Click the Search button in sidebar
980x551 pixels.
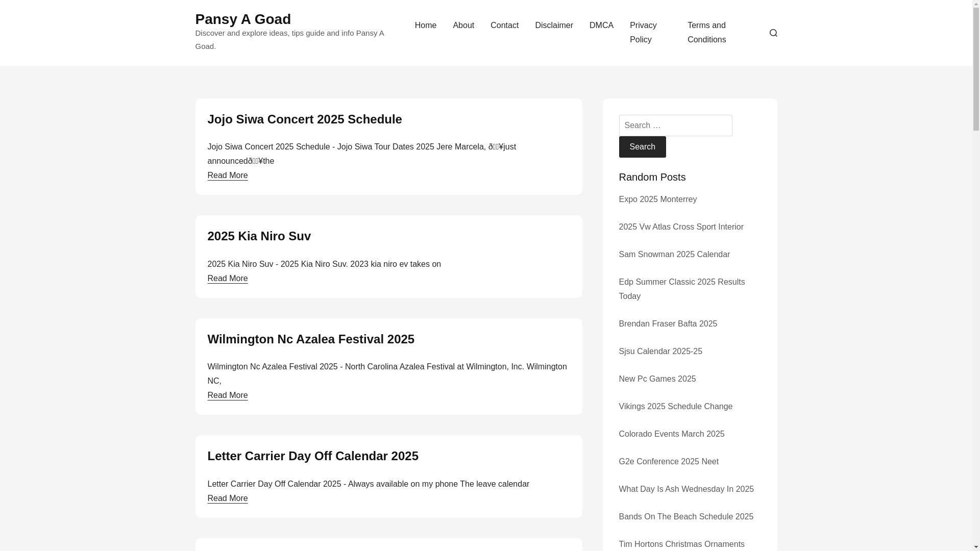642,147
